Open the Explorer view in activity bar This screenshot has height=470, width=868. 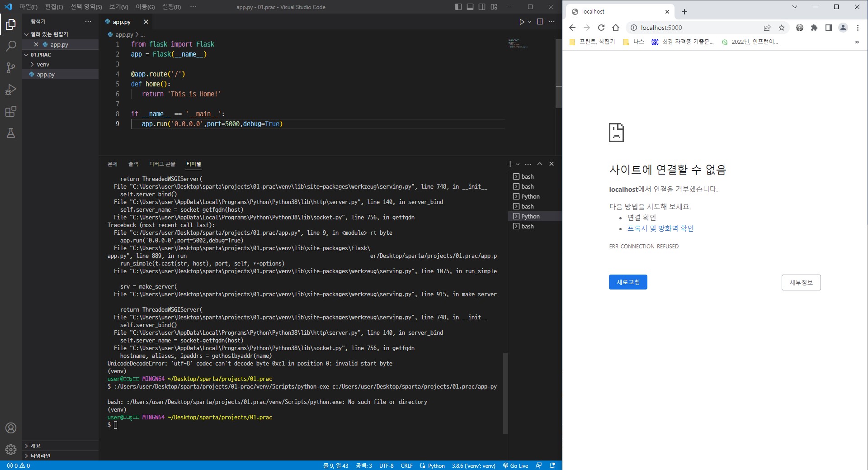click(11, 24)
